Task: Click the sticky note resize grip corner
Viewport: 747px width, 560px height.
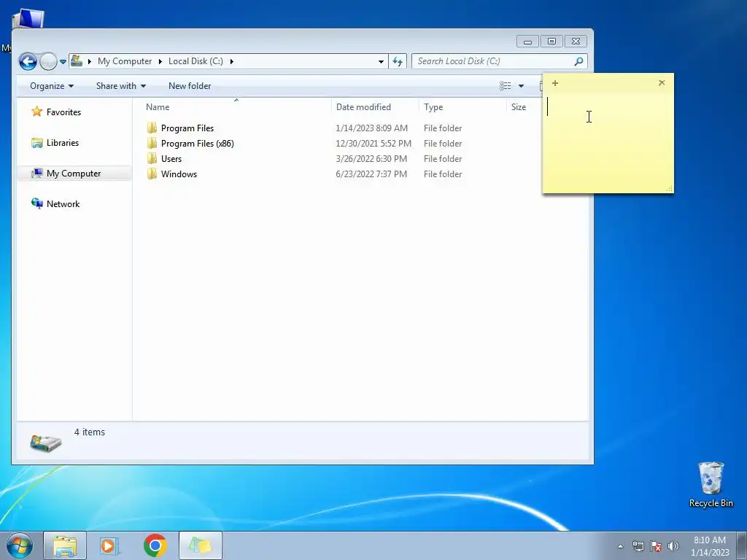Action: pos(670,189)
